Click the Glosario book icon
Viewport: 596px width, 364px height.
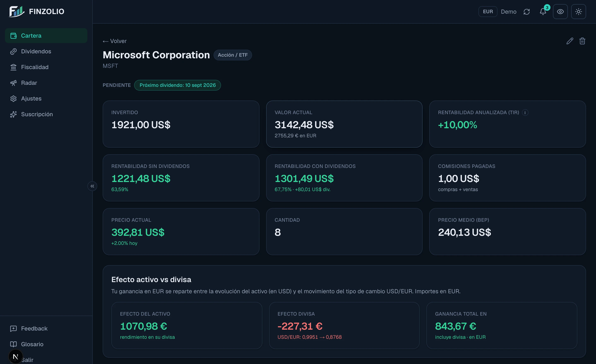click(13, 344)
